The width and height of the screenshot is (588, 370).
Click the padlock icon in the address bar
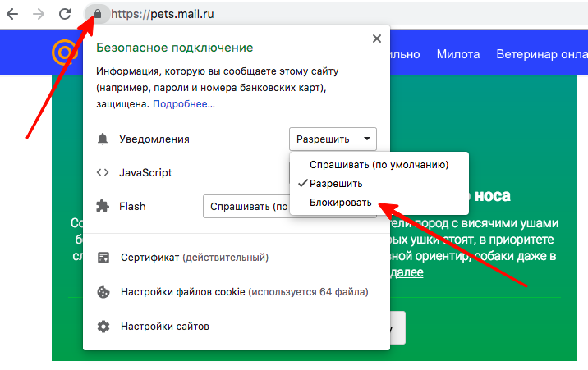[98, 14]
